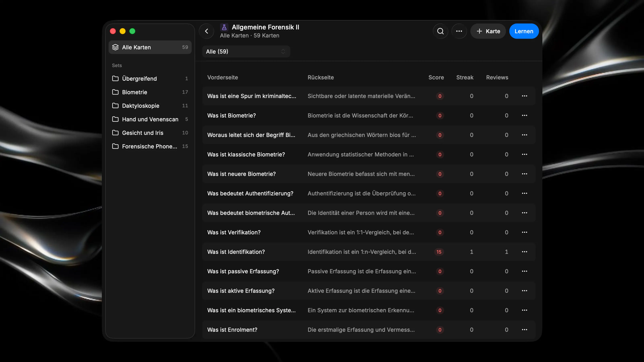
Task: Click the Lernen button
Action: pos(524,31)
